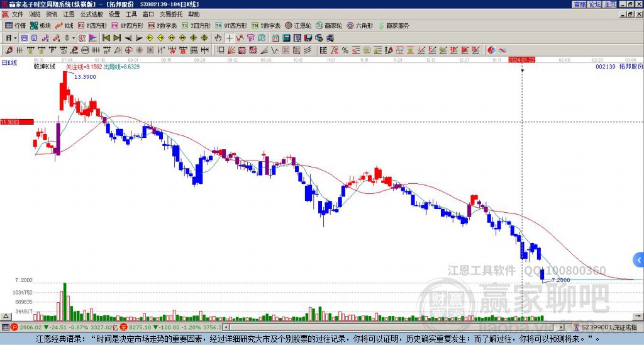Launch the 赢家轮 wheel tool
The image size is (644, 345).
pos(329,25)
